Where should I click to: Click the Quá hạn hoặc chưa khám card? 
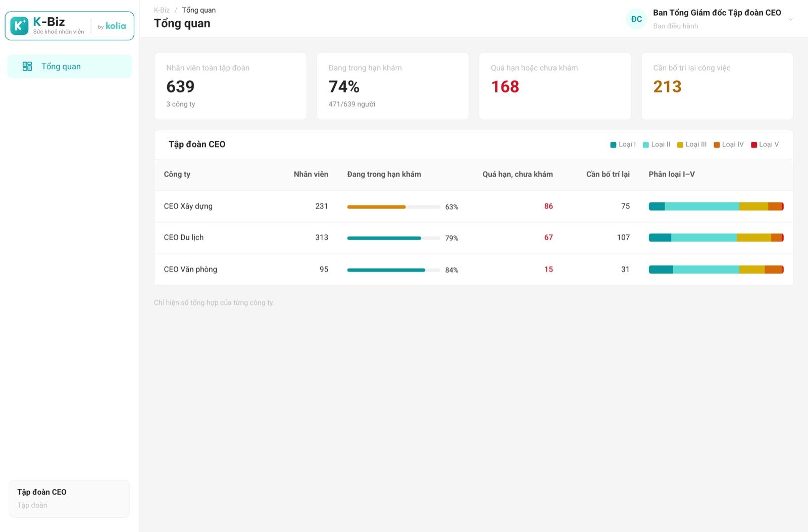click(555, 86)
